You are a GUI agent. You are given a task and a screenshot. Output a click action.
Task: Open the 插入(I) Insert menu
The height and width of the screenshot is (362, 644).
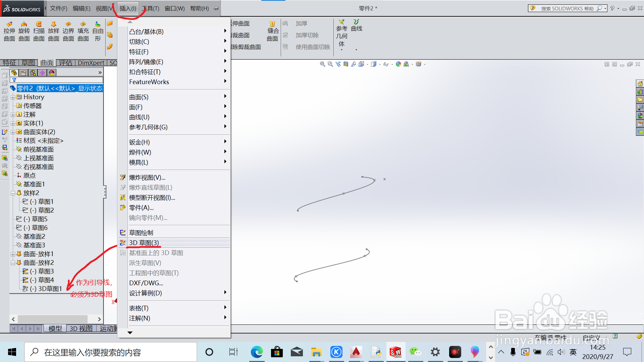pos(128,8)
